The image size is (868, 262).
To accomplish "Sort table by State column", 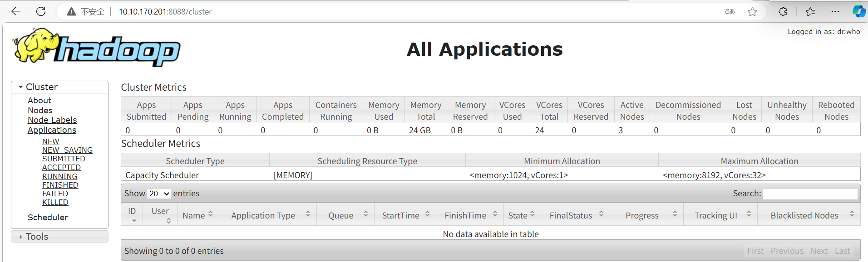I will click(x=522, y=214).
